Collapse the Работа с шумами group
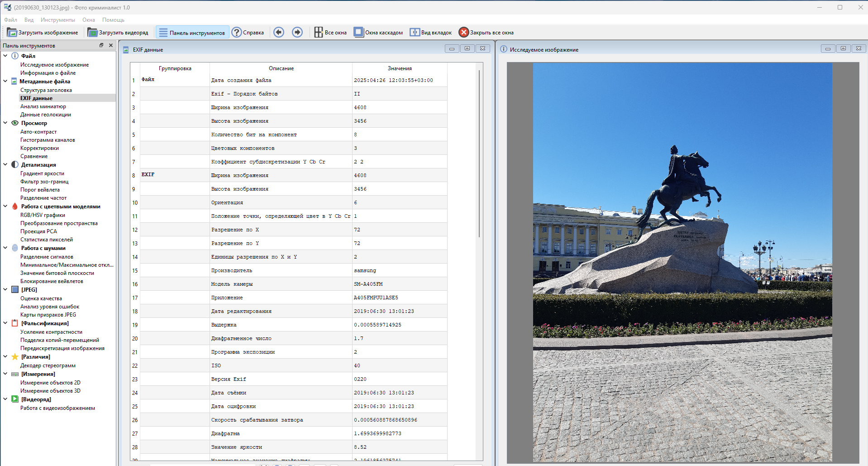This screenshot has height=466, width=868. coord(5,248)
